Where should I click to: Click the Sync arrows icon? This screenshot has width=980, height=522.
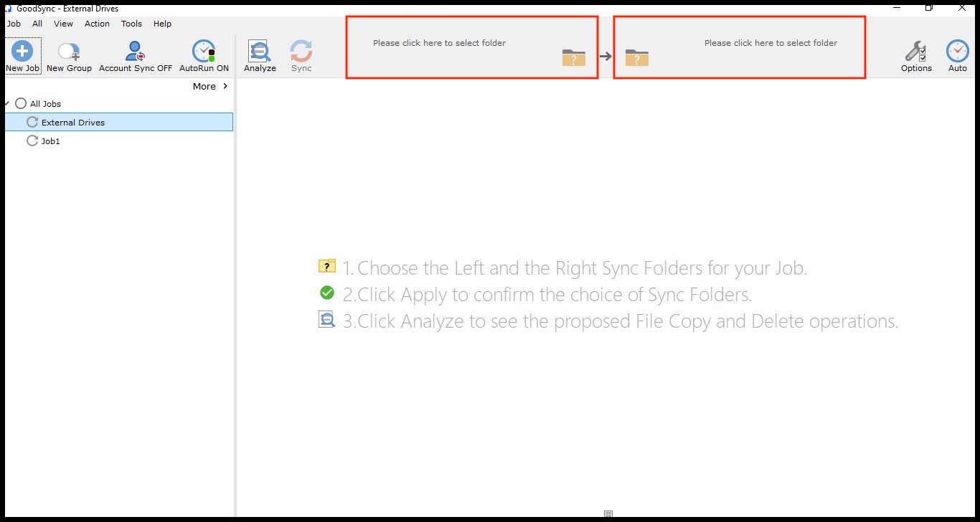(301, 52)
